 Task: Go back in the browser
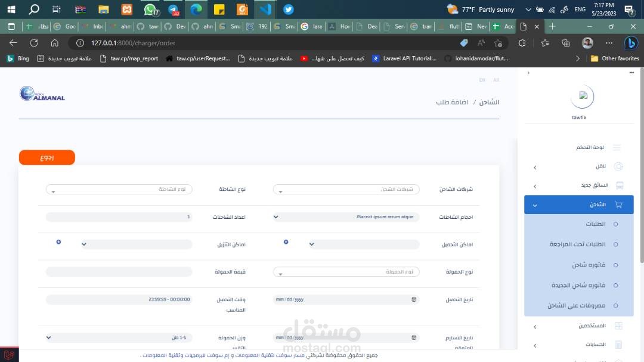(13, 43)
